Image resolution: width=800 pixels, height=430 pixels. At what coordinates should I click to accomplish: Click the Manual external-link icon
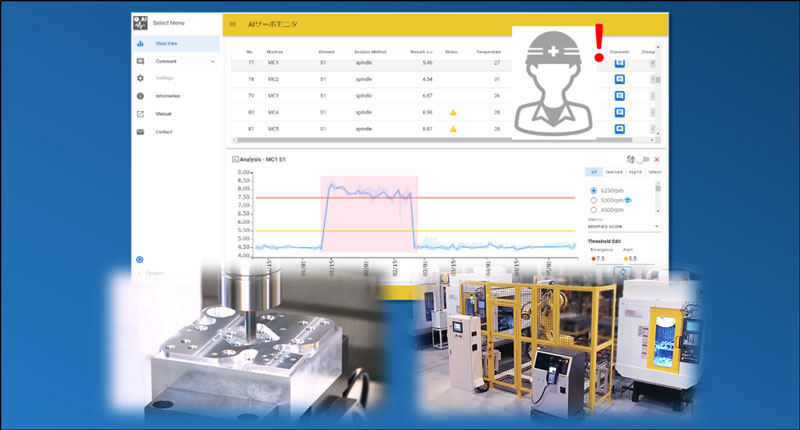pos(140,114)
